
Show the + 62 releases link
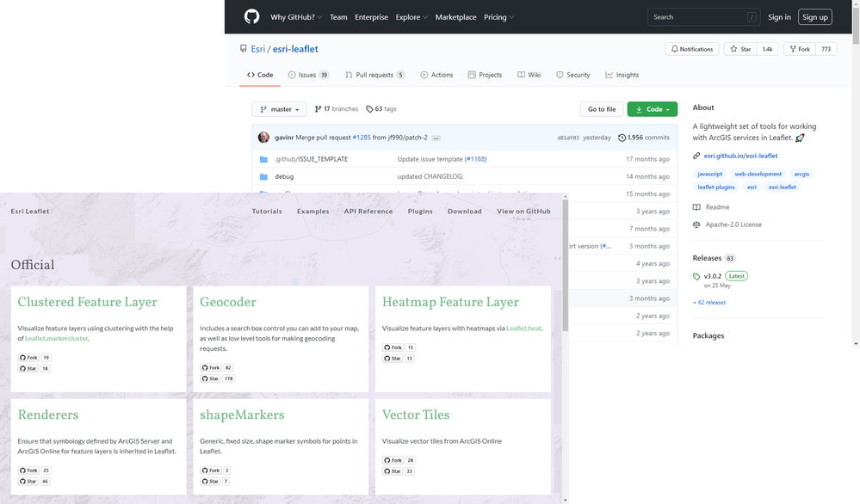pos(709,303)
